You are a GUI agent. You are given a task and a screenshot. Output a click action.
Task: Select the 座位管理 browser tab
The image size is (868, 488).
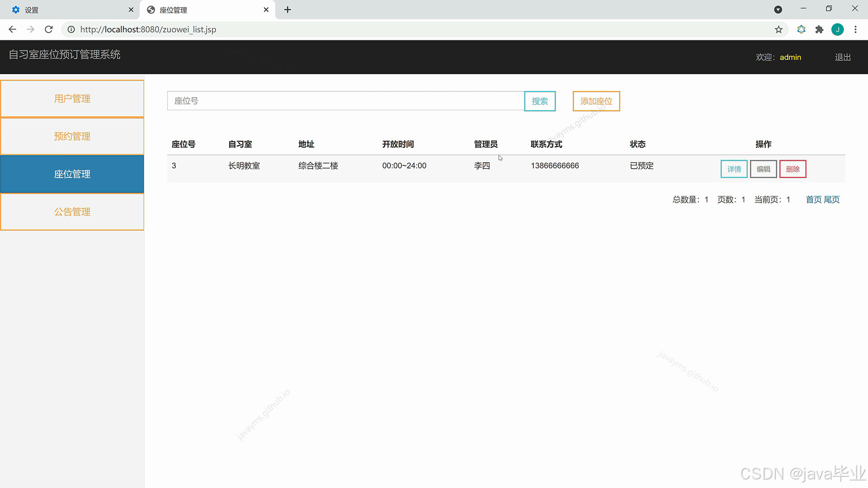pyautogui.click(x=207, y=9)
